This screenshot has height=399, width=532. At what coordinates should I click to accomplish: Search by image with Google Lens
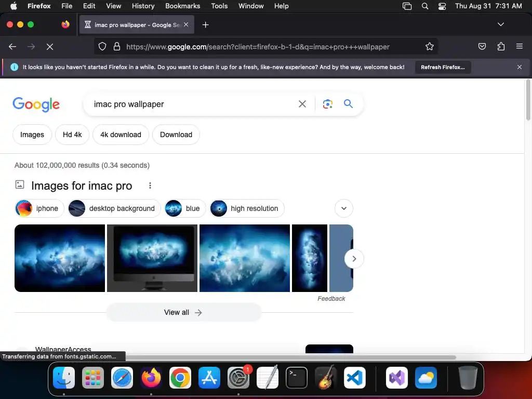(x=327, y=104)
